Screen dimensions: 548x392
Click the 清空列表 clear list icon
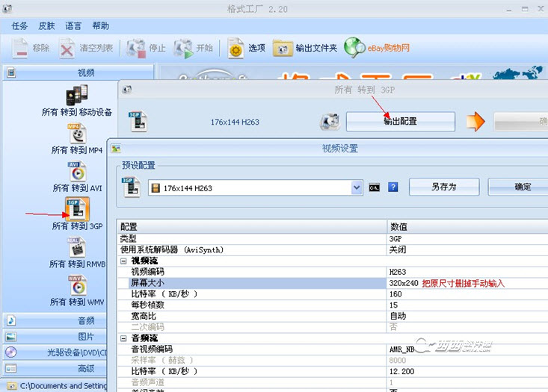coord(67,49)
